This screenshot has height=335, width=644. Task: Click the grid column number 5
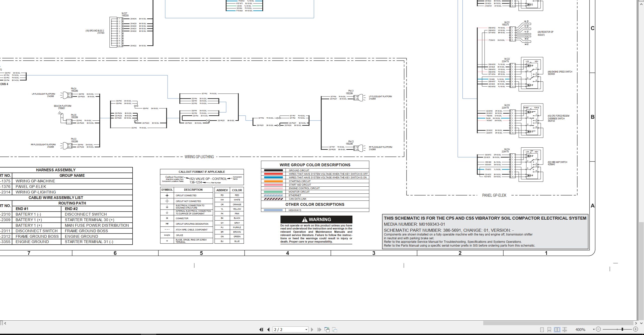tap(201, 253)
